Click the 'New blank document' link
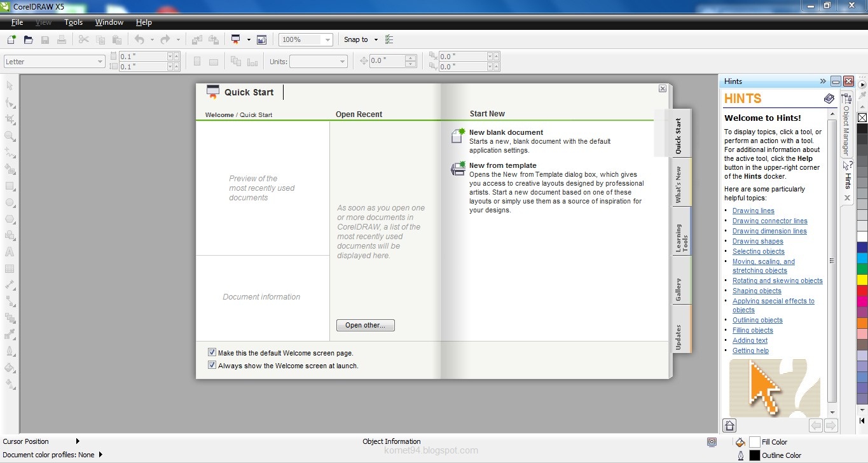This screenshot has height=463, width=868. tap(506, 132)
